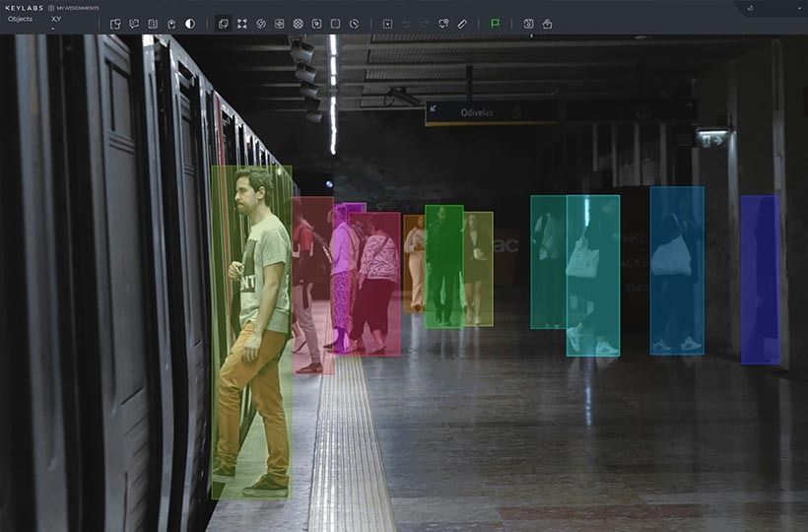Click the mouse-shaped icon in toolbar
This screenshot has width=808, height=532.
tap(171, 24)
